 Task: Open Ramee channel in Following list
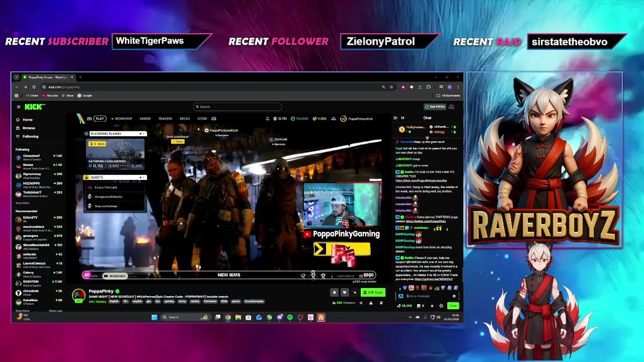tap(39, 166)
